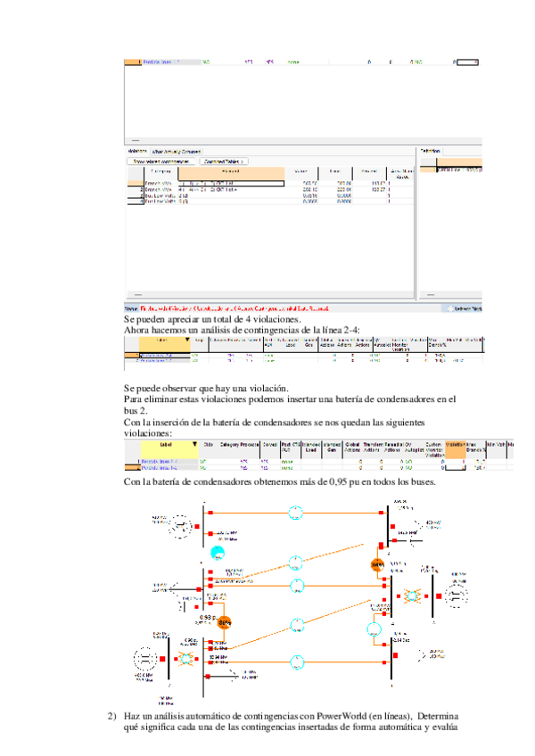
Task: Click the top line flow pie circle
Action: click(x=292, y=513)
